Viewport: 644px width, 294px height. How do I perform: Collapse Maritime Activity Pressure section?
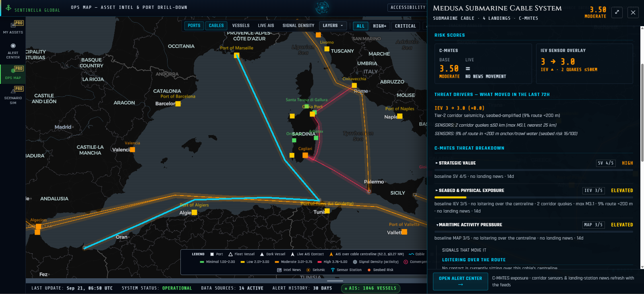pyautogui.click(x=534, y=225)
